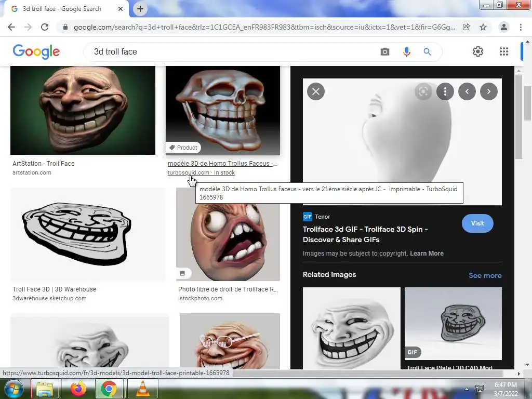Show previous image in preview

467,91
